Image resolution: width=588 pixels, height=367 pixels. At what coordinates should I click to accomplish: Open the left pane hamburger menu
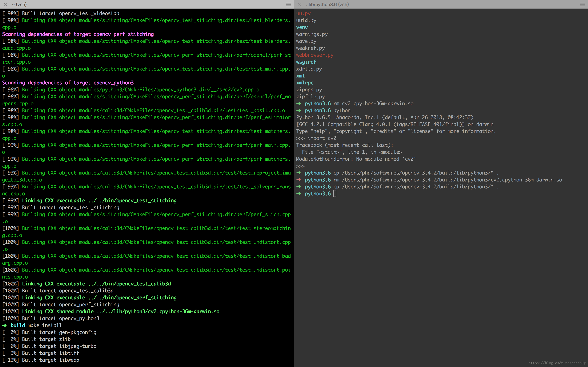[x=288, y=4]
